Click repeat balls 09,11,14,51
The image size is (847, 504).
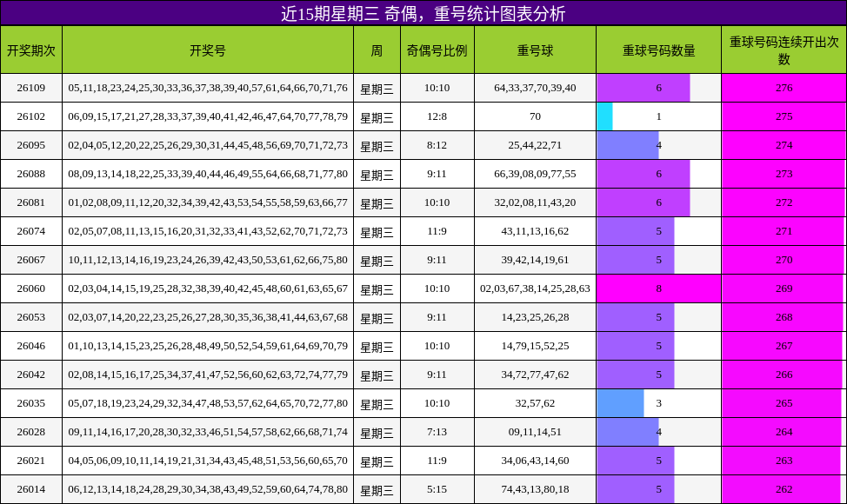click(x=536, y=431)
